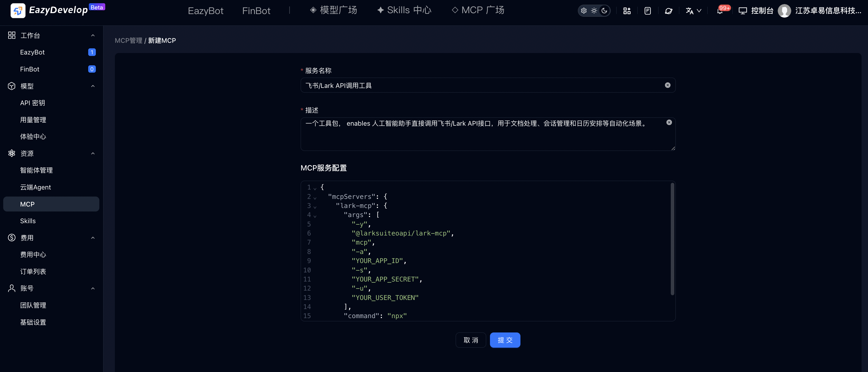
Task: Switch to dark theme moon option
Action: pyautogui.click(x=605, y=11)
